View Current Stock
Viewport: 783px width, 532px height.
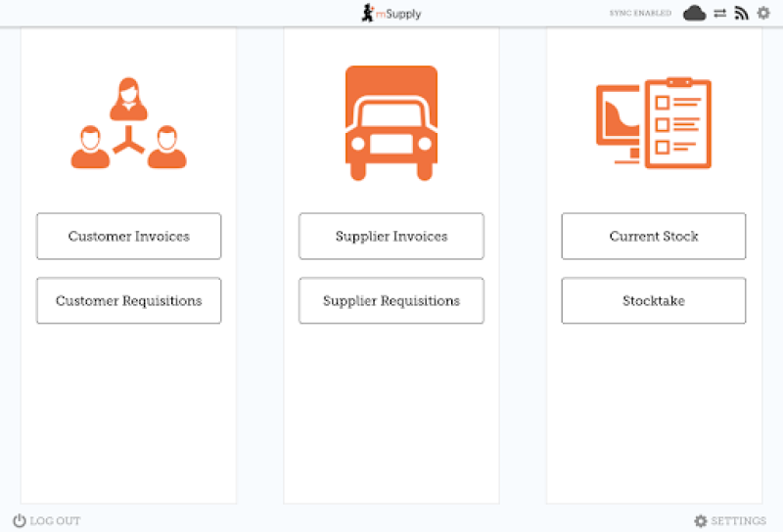coord(654,237)
